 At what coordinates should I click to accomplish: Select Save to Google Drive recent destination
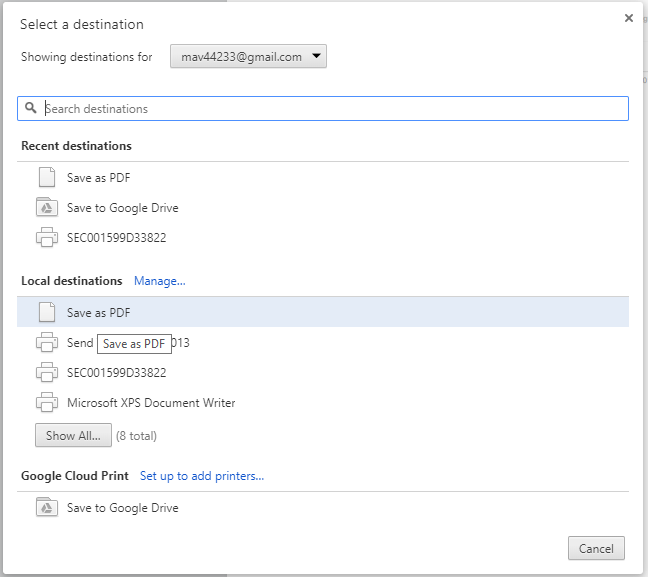pos(122,208)
